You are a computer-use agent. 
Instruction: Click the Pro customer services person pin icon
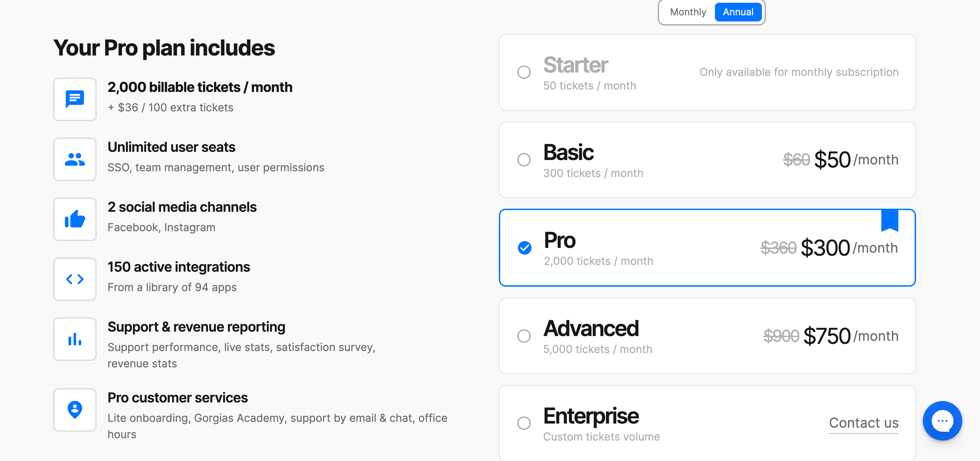(75, 410)
